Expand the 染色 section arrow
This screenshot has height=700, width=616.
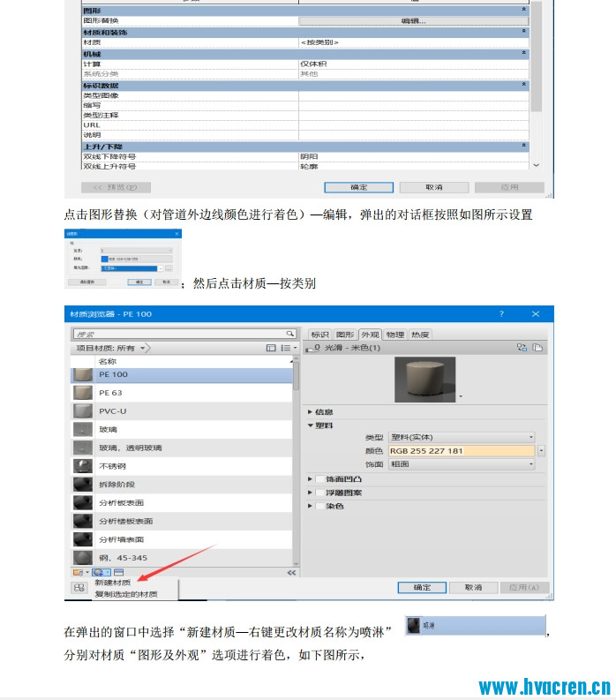(x=310, y=506)
